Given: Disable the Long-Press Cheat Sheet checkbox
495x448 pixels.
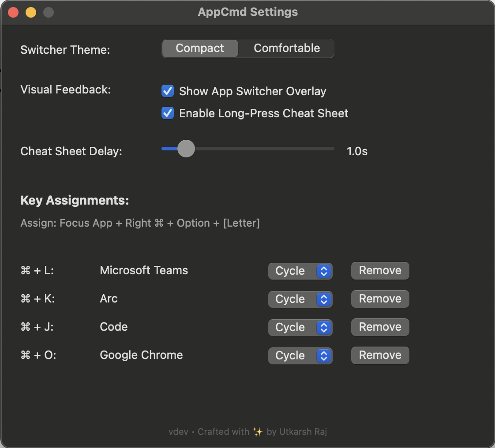Looking at the screenshot, I should pos(168,113).
